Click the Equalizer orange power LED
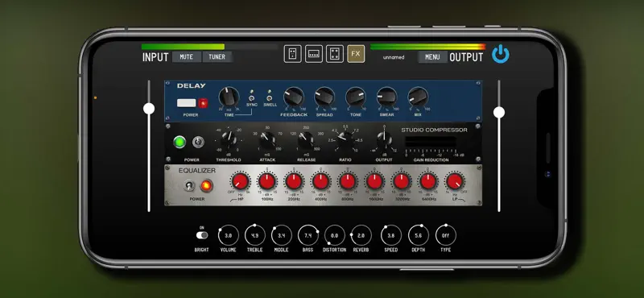Viewport: 644px width, 298px height. [x=207, y=186]
